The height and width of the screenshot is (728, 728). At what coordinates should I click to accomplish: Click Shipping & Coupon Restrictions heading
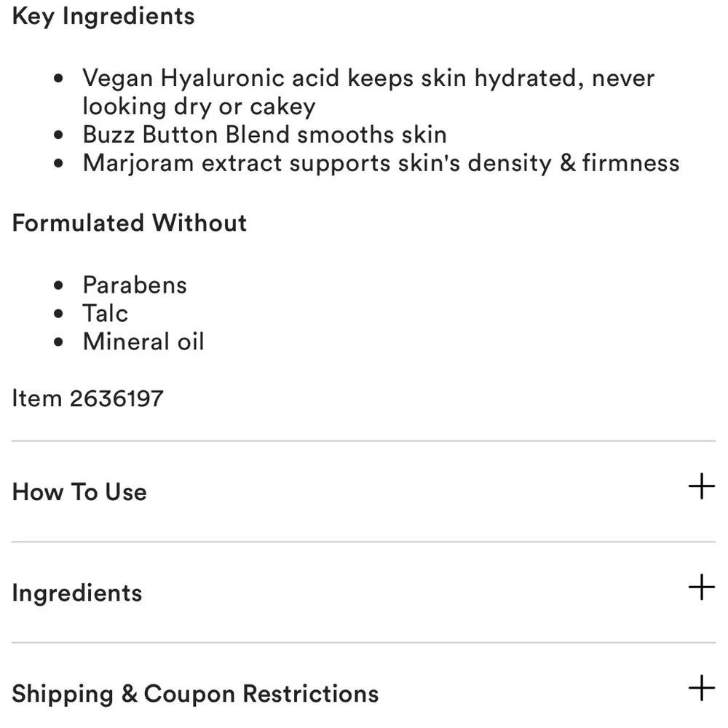(195, 694)
